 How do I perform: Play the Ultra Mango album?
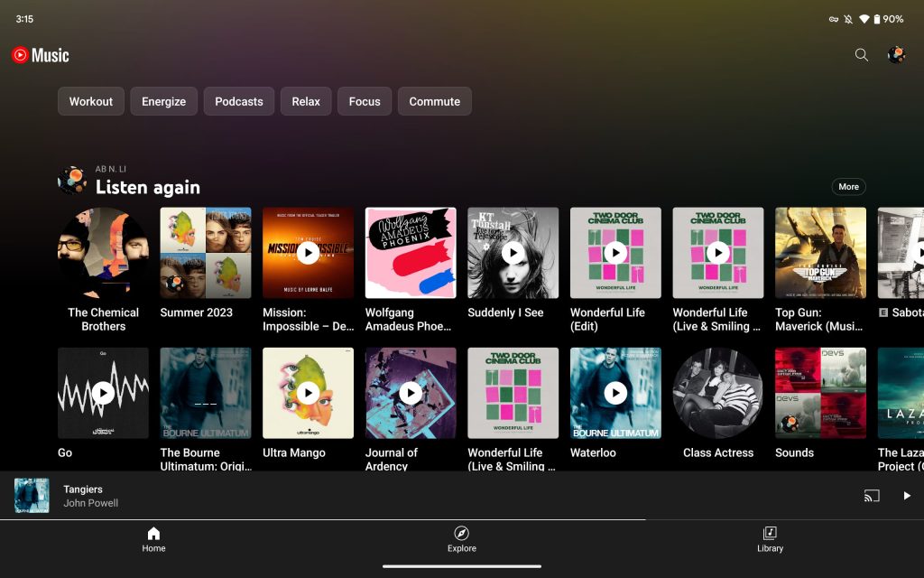point(308,393)
